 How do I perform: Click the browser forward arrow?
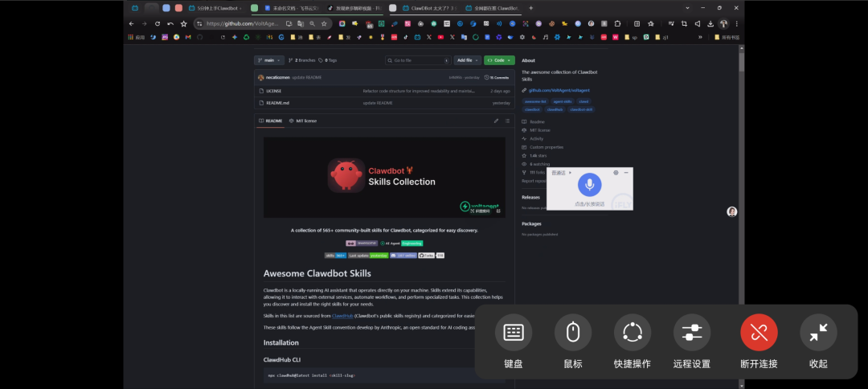145,24
